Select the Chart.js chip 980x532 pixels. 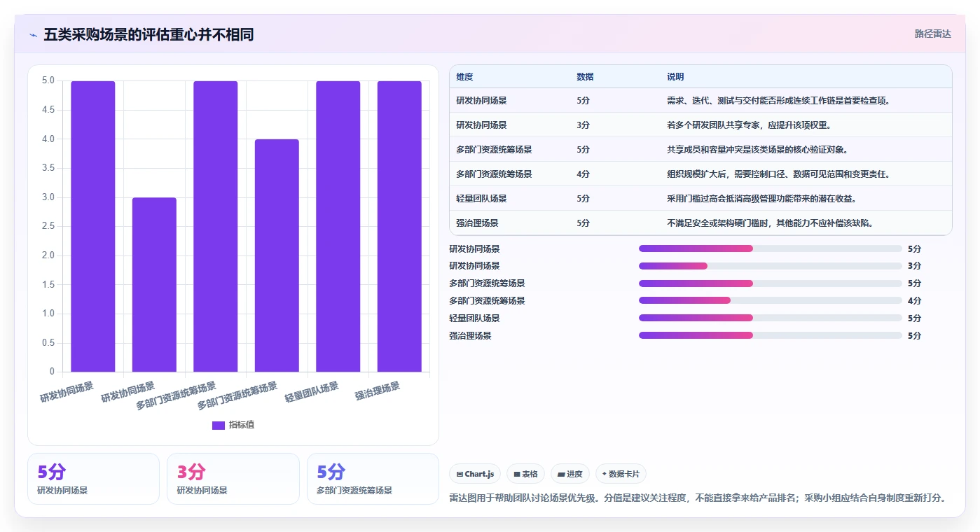coord(475,474)
